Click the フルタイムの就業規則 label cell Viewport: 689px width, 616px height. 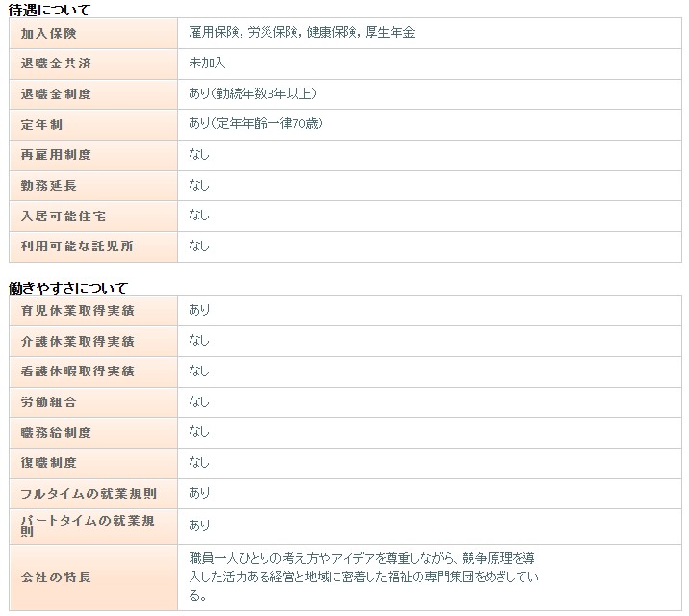[x=89, y=494]
